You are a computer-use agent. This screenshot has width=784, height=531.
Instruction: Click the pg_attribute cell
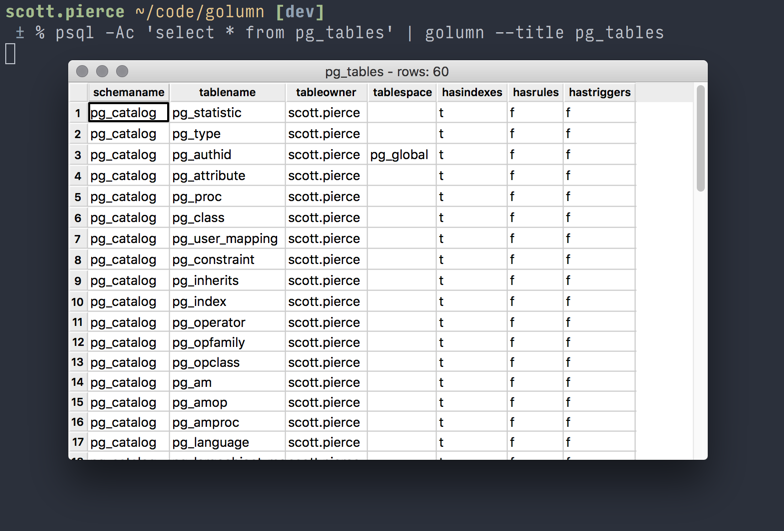(228, 176)
